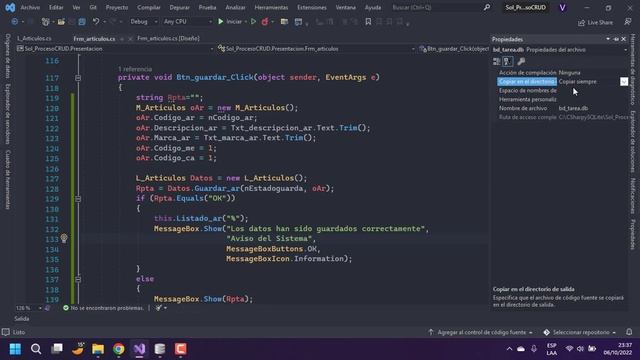This screenshot has height=360, width=640.
Task: Click the red Camtasia icon in taskbar
Action: [180, 349]
